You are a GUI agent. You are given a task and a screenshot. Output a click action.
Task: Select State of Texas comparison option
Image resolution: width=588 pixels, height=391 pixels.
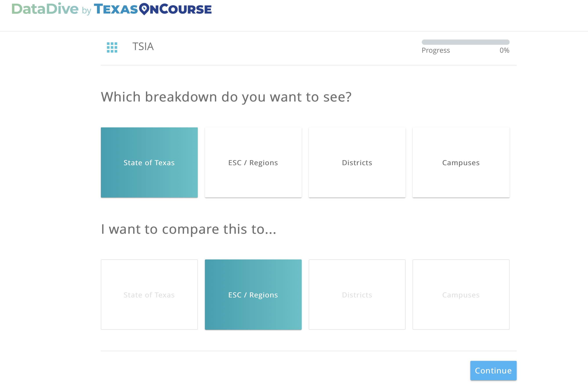tap(149, 294)
